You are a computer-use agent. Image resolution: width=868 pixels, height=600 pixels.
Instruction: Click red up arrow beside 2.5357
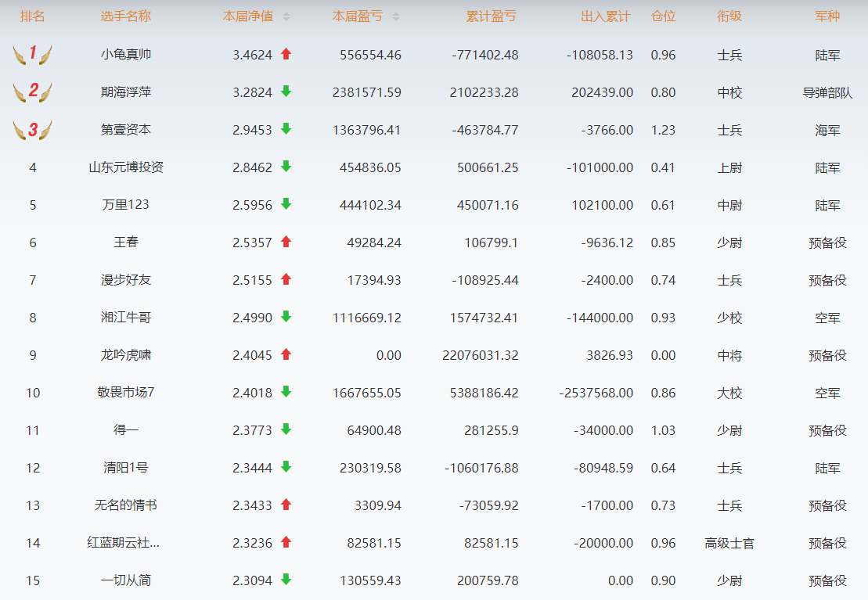point(286,241)
